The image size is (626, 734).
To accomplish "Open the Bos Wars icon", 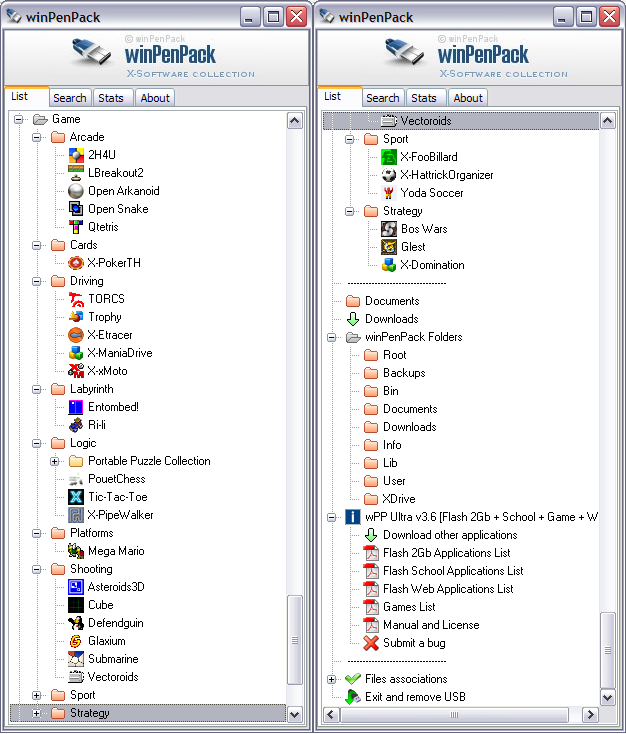I will click(389, 229).
